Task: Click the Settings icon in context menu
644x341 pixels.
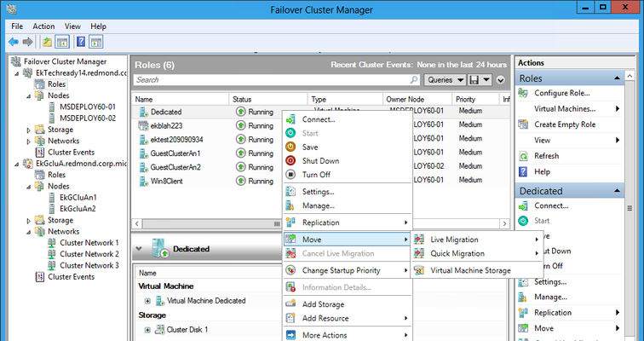Action: click(x=290, y=192)
